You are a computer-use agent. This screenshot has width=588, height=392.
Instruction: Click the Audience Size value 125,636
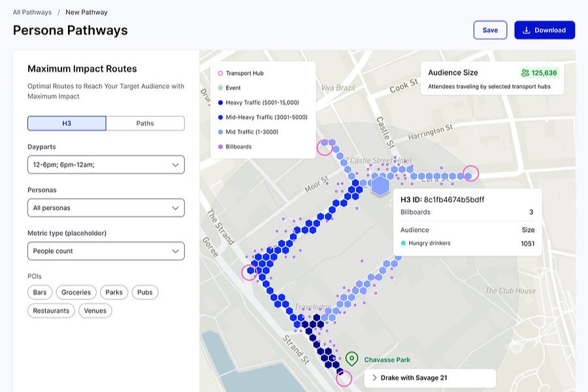click(x=544, y=73)
